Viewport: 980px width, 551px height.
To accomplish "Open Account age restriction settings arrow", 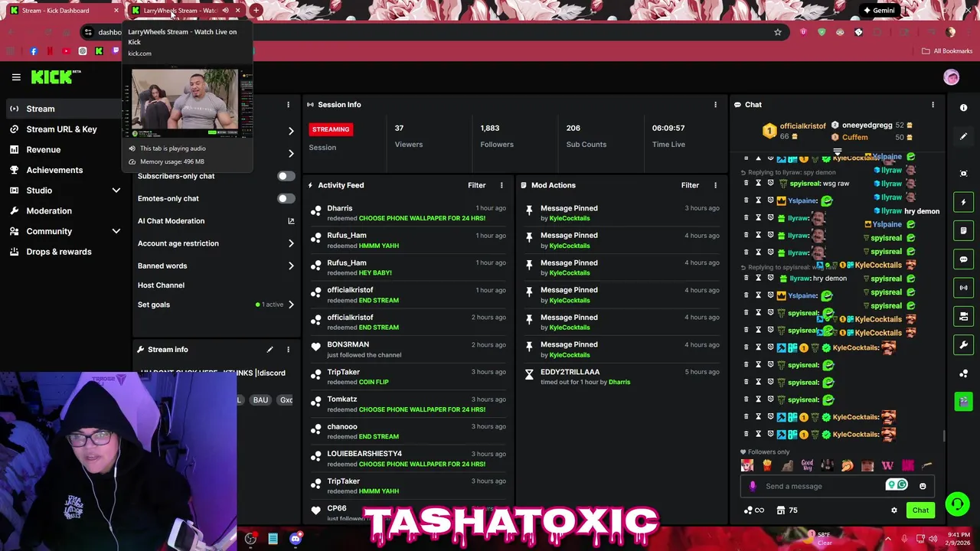I will (291, 243).
